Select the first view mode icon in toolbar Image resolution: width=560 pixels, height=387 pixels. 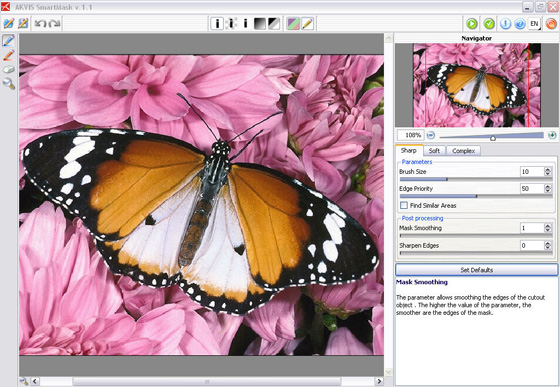[x=217, y=24]
